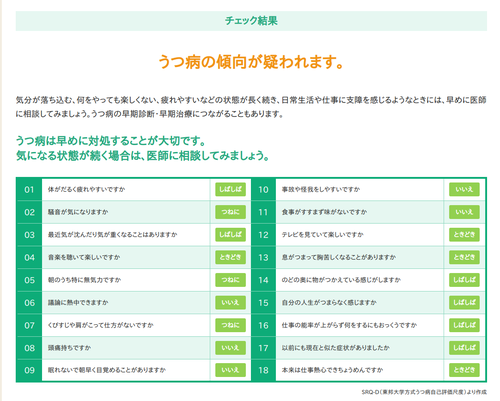Click question text テレビを見ていて楽しいですか

[x=323, y=235]
